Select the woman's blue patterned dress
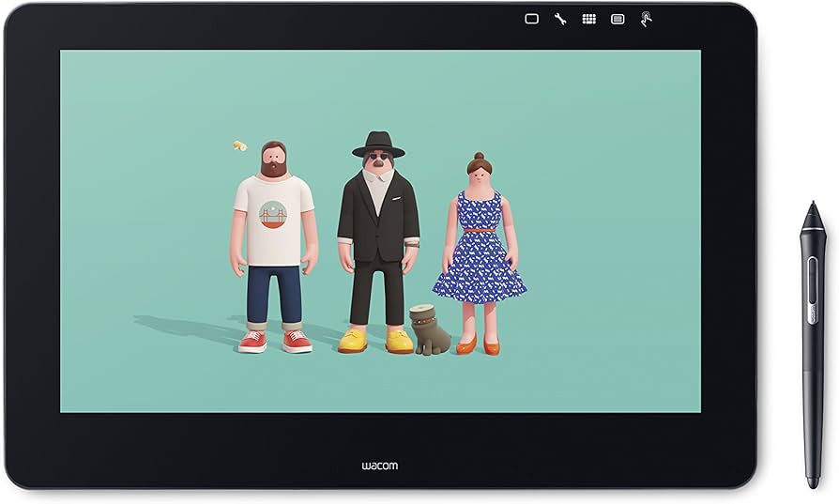The height and width of the screenshot is (504, 839). (x=478, y=259)
